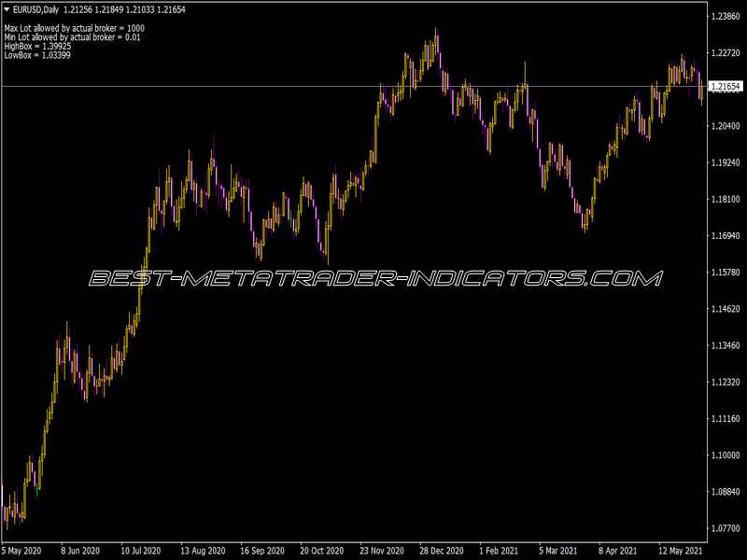Image resolution: width=747 pixels, height=560 pixels.
Task: Click the 1.14620 price scale label
Action: tap(726, 309)
